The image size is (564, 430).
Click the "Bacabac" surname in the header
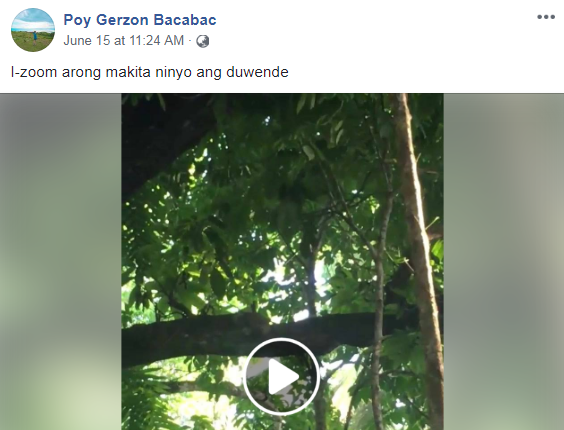coord(185,20)
